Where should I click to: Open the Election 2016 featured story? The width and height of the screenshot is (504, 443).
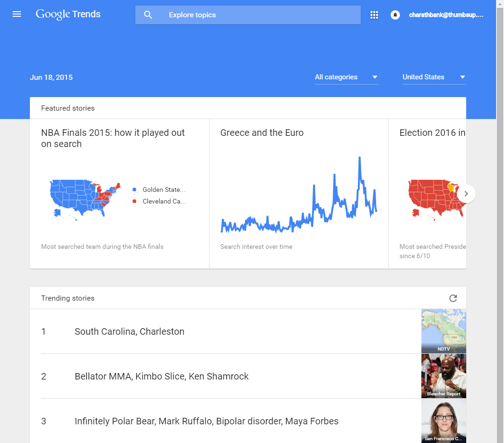coord(432,133)
